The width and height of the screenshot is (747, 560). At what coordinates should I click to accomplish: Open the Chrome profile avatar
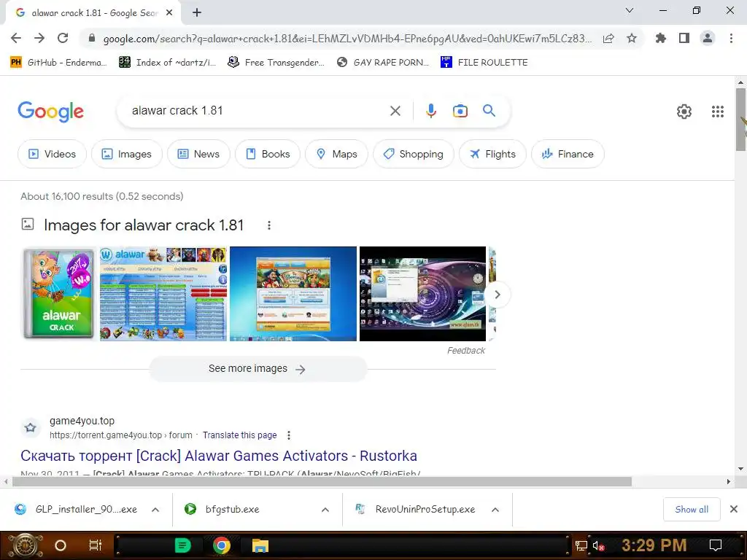click(708, 38)
